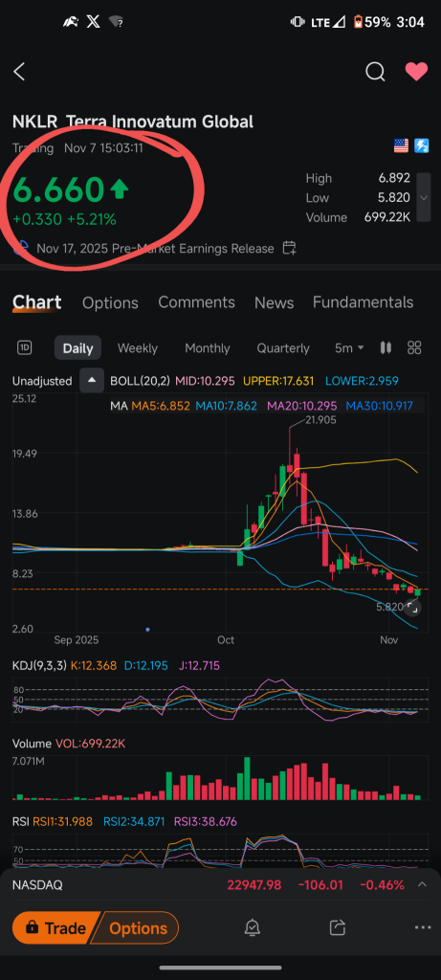Collapse the Unadjusted indicator arrow
Screen dimensions: 441x980
(x=92, y=381)
